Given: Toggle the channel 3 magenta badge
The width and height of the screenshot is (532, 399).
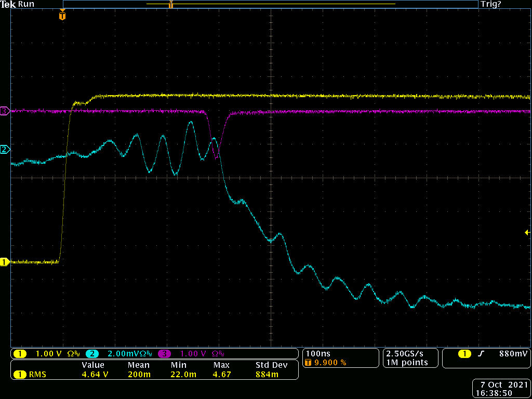Looking at the screenshot, I should point(164,354).
